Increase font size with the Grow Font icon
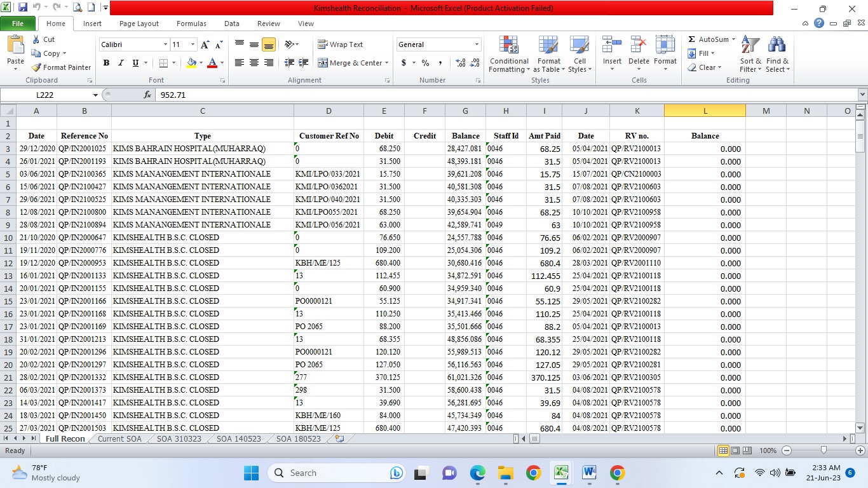 point(205,44)
